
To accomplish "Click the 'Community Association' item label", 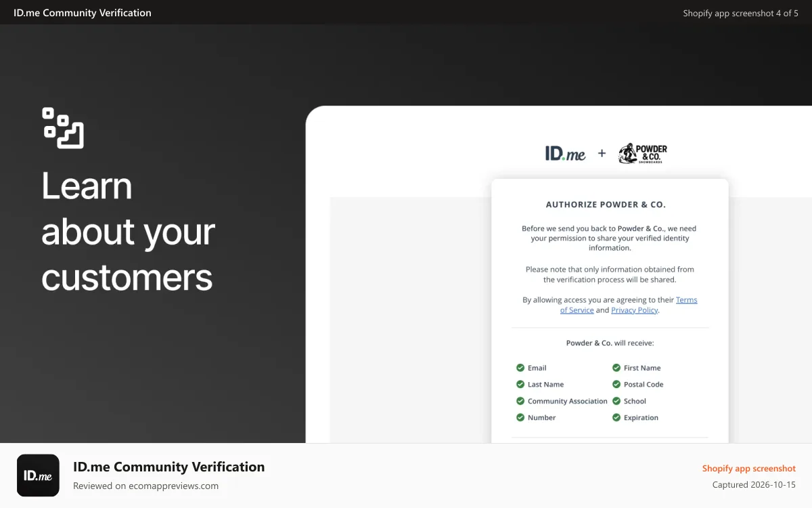I will click(x=568, y=401).
